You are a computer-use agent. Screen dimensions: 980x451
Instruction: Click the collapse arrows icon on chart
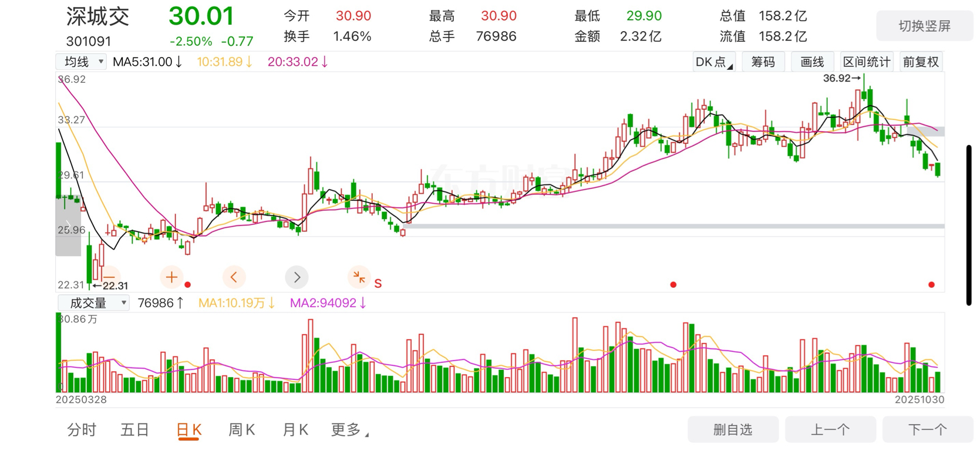click(359, 277)
